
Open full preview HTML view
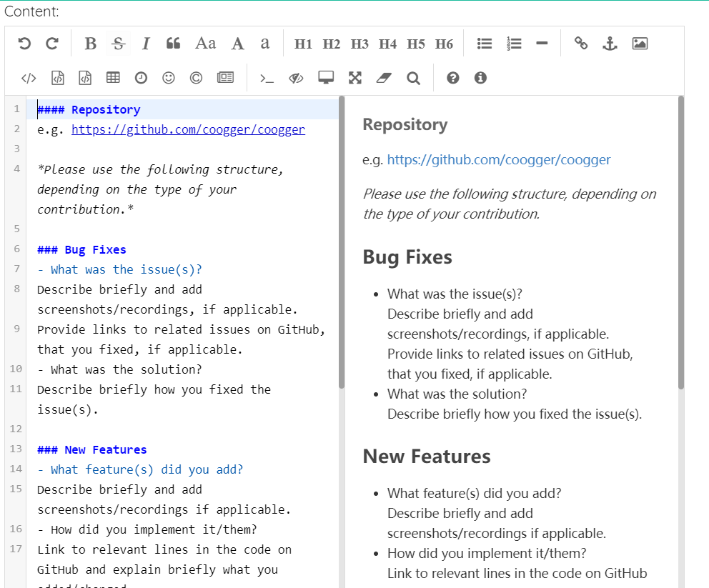coord(326,78)
